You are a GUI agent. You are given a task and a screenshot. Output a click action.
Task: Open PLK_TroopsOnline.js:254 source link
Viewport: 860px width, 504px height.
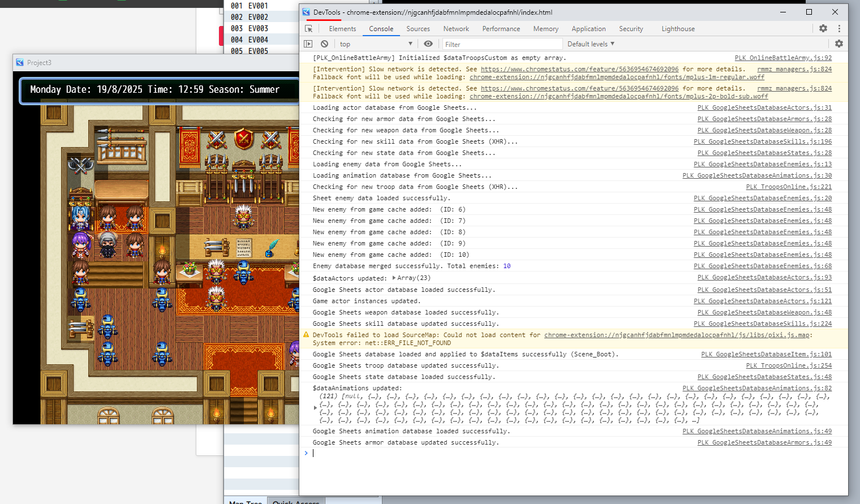[789, 365]
